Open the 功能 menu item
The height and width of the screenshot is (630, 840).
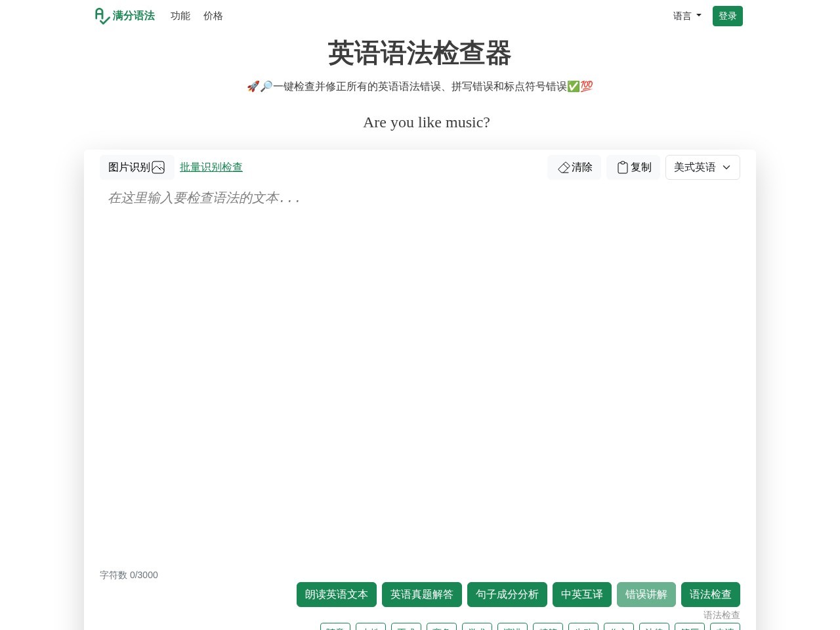(x=180, y=16)
